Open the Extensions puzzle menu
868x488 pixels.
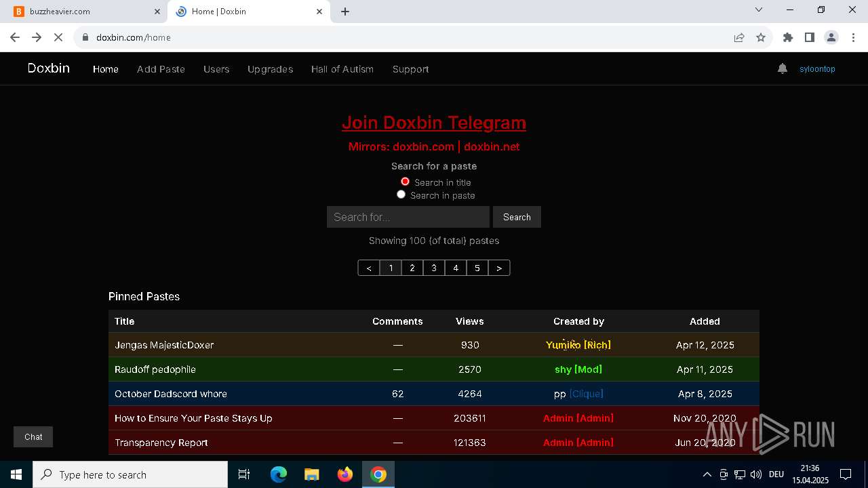point(788,37)
